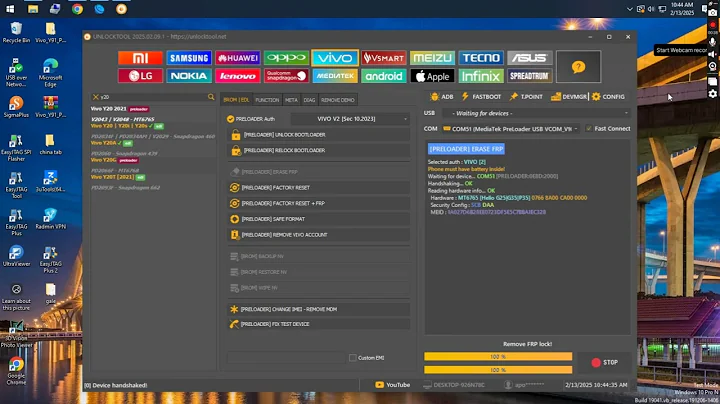Focus the Custom EMI text field

coord(286,358)
